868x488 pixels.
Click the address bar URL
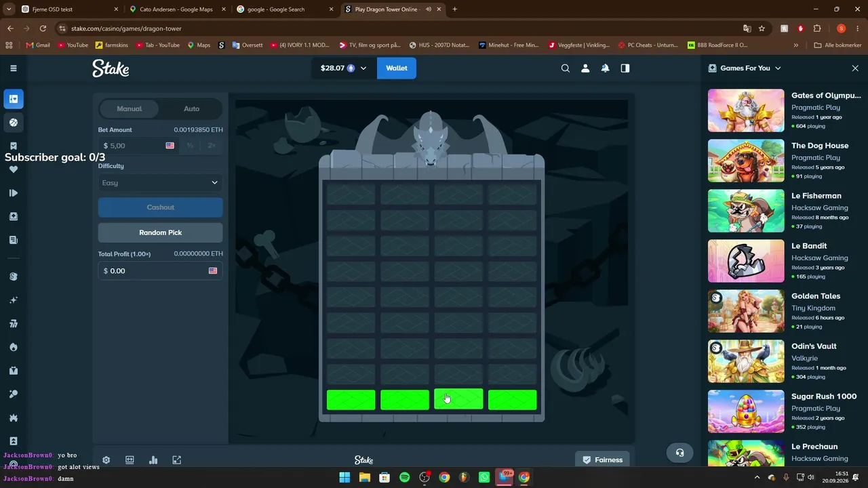(x=126, y=28)
